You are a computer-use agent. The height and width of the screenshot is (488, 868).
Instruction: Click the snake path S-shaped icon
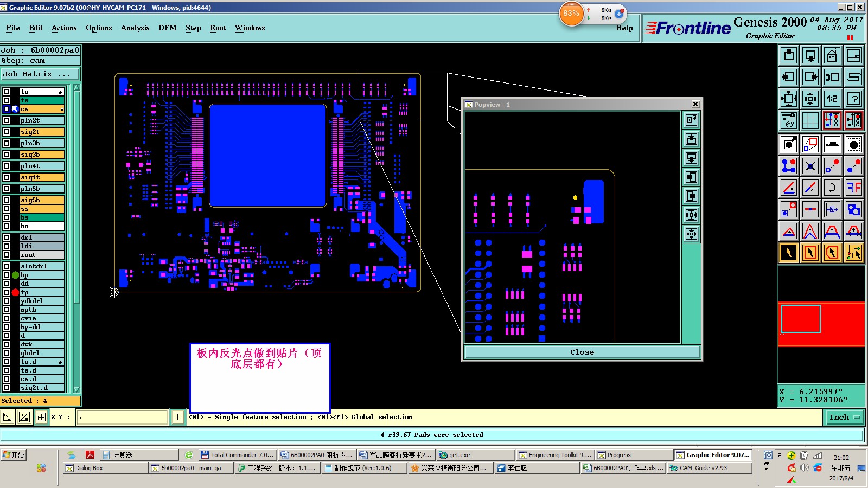[854, 77]
